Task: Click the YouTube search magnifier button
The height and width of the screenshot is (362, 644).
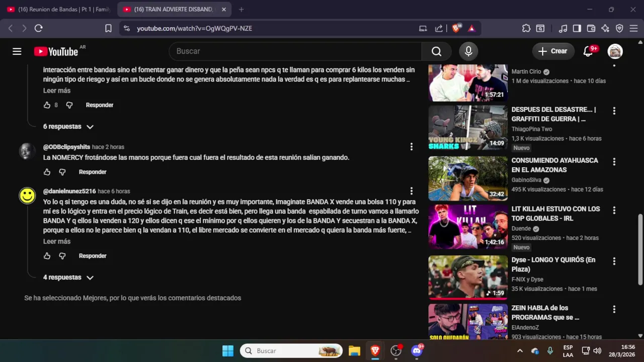Action: [x=436, y=51]
